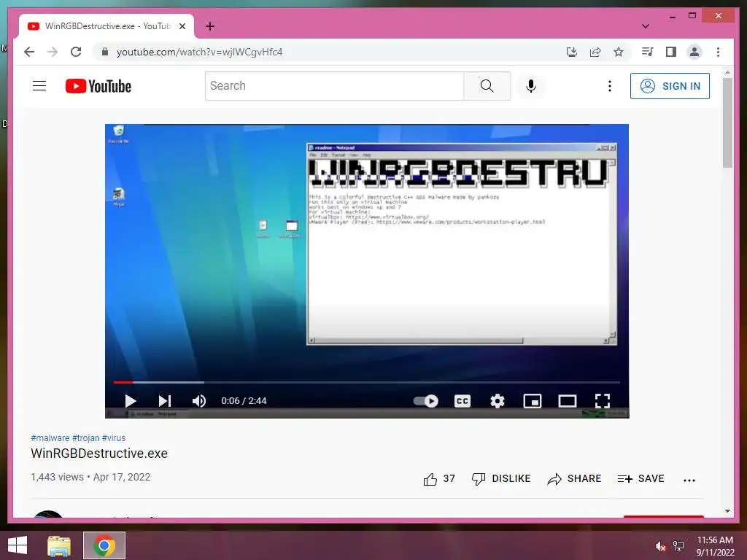Open the #trojan hashtag link
Viewport: 747px width, 560px height.
pyautogui.click(x=86, y=437)
